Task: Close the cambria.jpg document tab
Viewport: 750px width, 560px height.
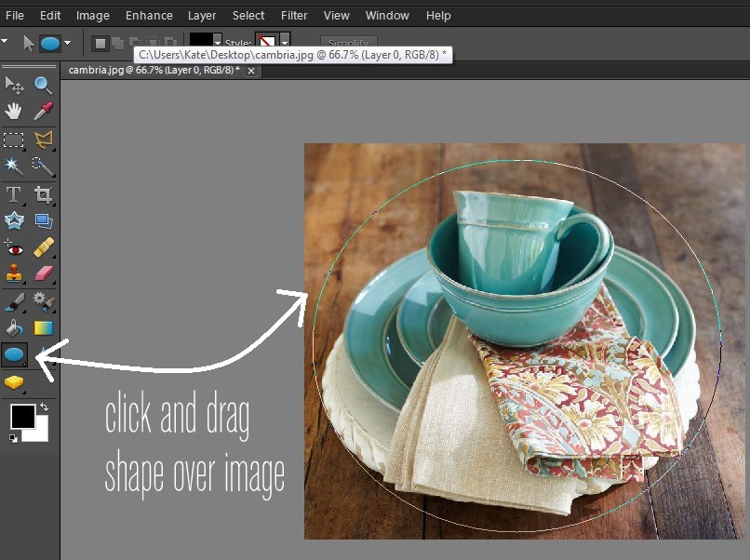Action: point(251,70)
